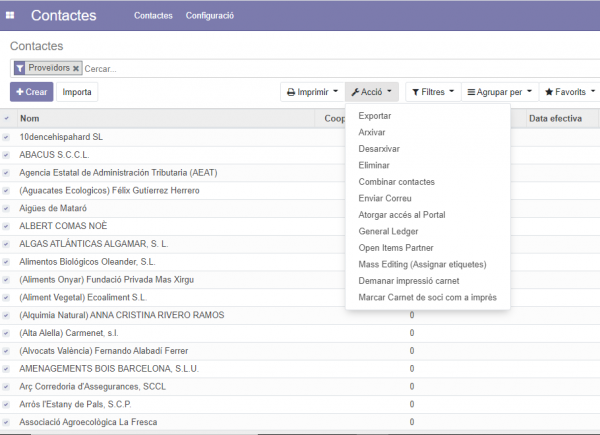Click Enviar Correu in action menu
Screen dimensions: 600x435
383,198
